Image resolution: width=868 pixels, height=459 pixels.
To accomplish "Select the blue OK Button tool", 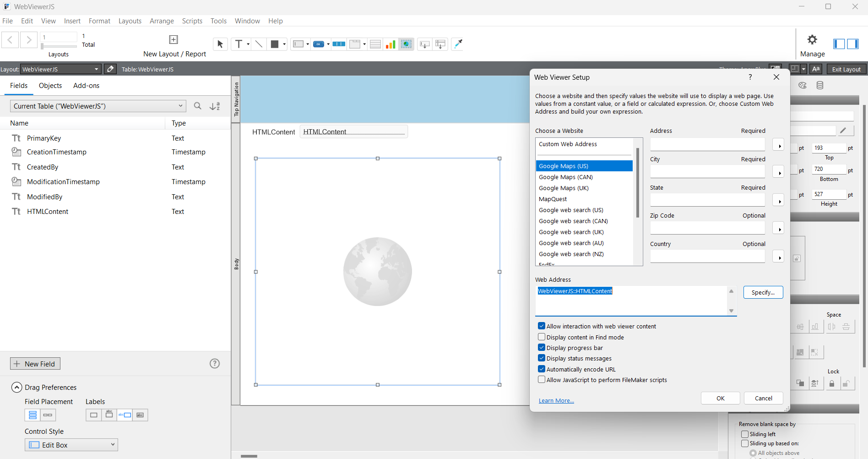I will tap(319, 44).
